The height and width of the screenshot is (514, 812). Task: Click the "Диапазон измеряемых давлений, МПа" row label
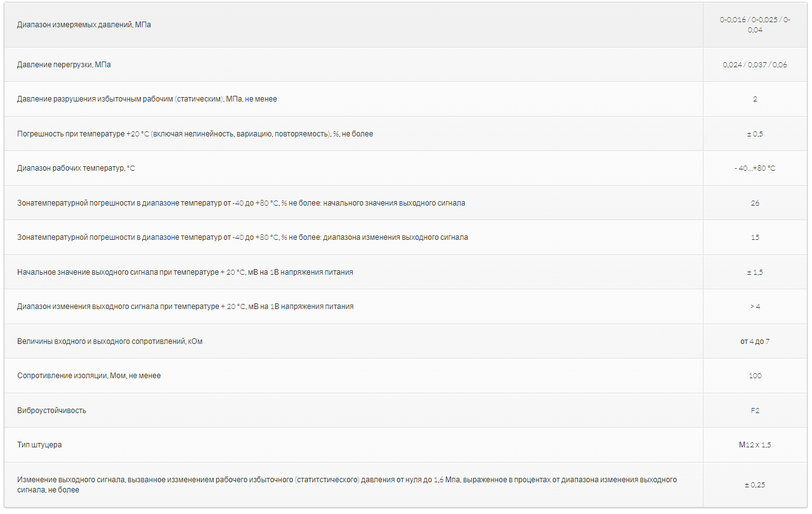tap(84, 25)
